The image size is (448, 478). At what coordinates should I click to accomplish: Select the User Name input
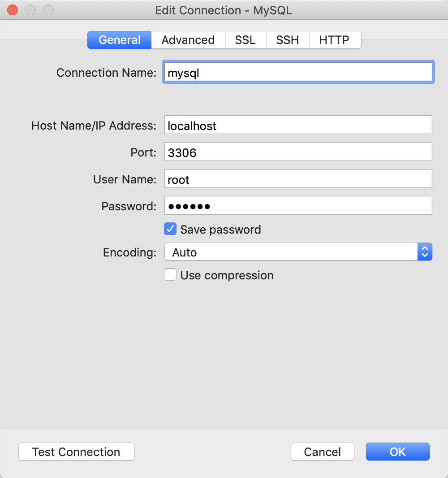tap(298, 179)
